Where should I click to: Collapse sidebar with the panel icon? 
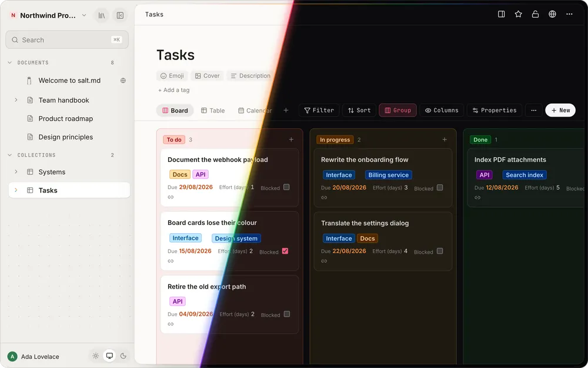click(120, 15)
